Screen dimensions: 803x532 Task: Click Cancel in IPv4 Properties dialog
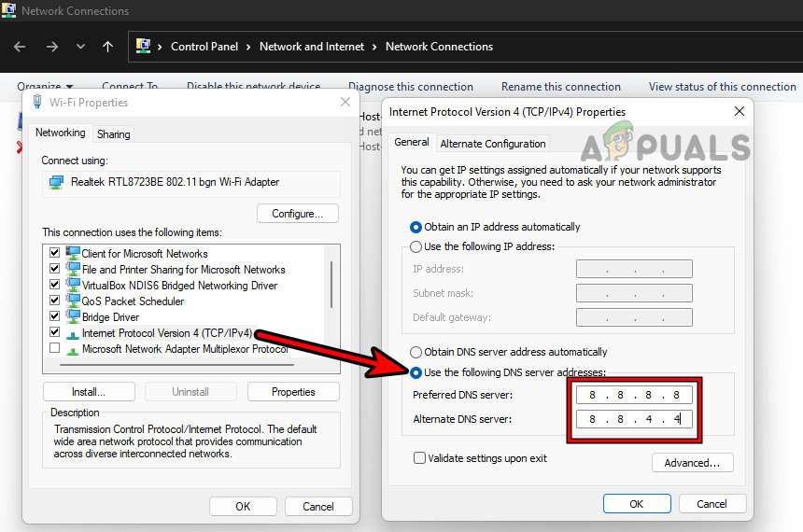(711, 504)
